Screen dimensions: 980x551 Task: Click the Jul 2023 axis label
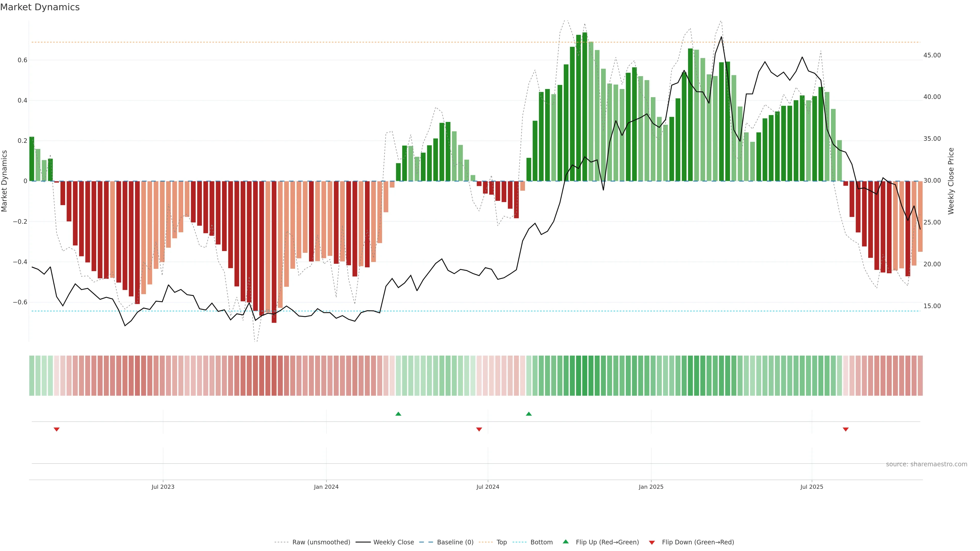tap(163, 487)
